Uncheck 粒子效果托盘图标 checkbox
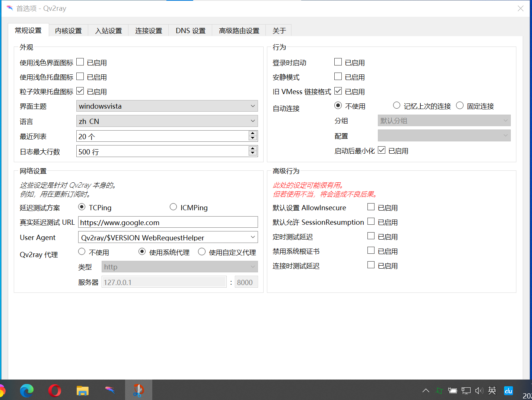Viewport: 532px width, 400px height. [80, 90]
